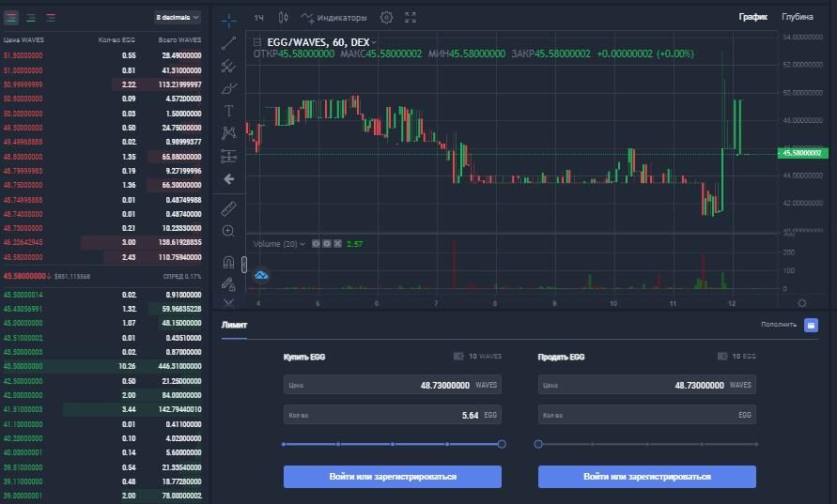The height and width of the screenshot is (504, 837).
Task: Click the Цена WAVES column header
Action: tap(23, 40)
